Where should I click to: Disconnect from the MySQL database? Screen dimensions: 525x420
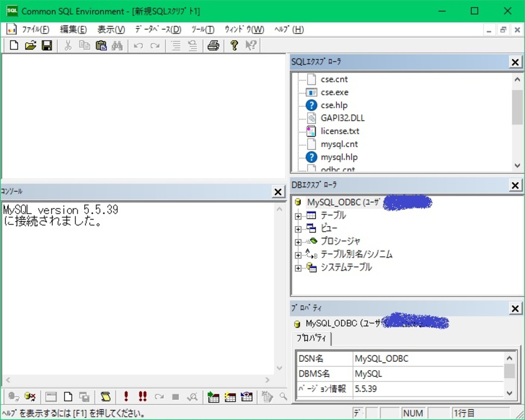29,397
